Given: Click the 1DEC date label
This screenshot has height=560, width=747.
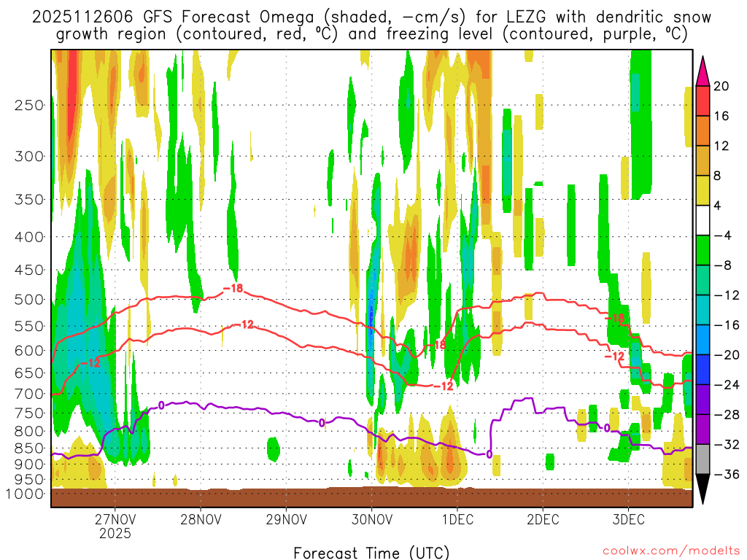Looking at the screenshot, I should pyautogui.click(x=457, y=520).
